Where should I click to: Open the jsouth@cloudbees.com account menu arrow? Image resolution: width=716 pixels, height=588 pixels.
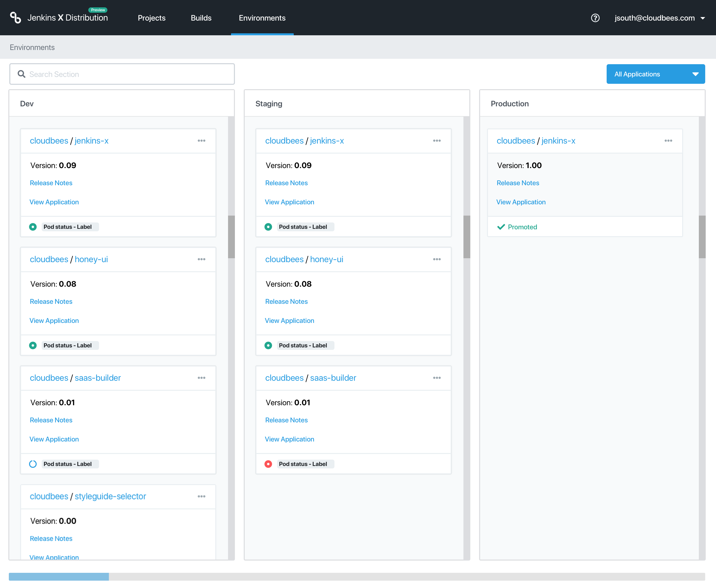click(703, 18)
